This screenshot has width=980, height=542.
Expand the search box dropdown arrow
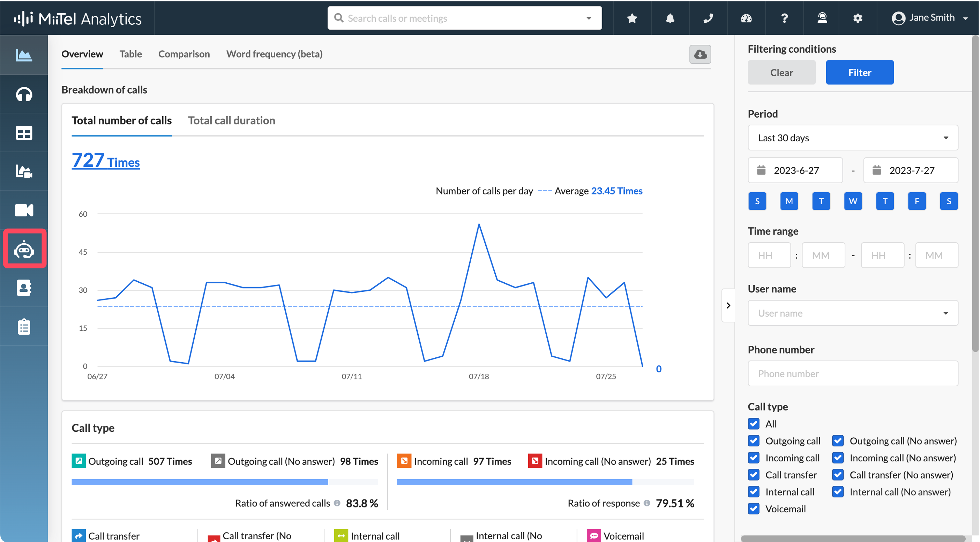tap(589, 18)
